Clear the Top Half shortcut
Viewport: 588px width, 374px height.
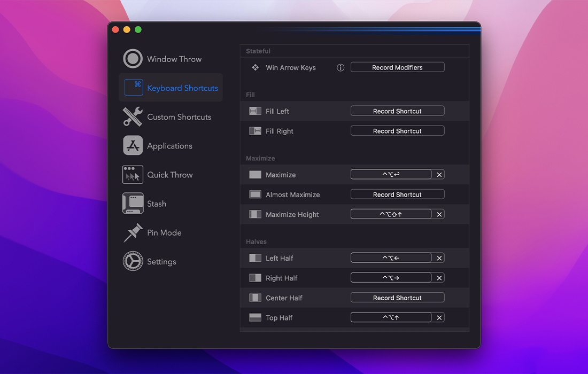pos(439,317)
